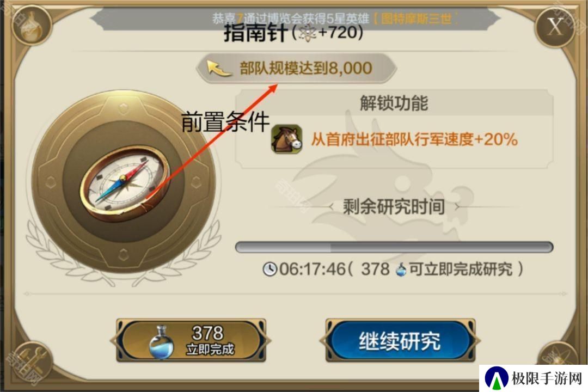Click the clock icon before 06:17:46

click(269, 269)
